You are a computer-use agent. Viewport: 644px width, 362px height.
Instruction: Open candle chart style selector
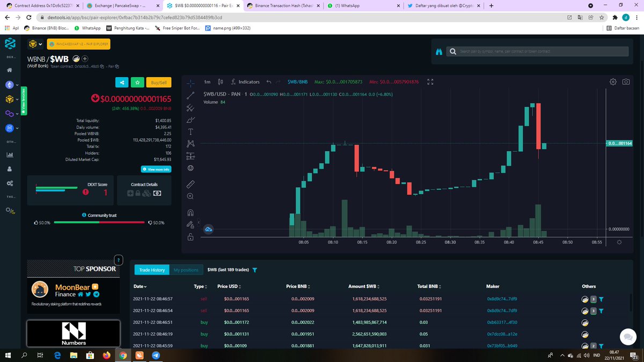221,82
